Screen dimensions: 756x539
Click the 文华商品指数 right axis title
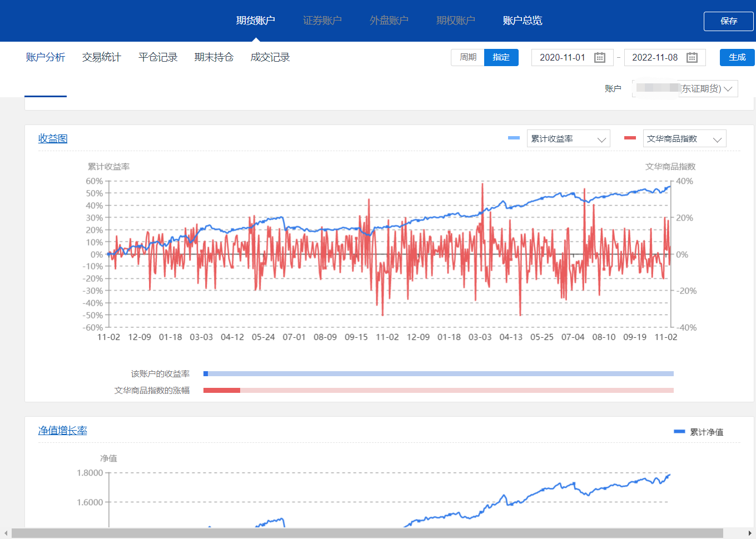click(670, 167)
